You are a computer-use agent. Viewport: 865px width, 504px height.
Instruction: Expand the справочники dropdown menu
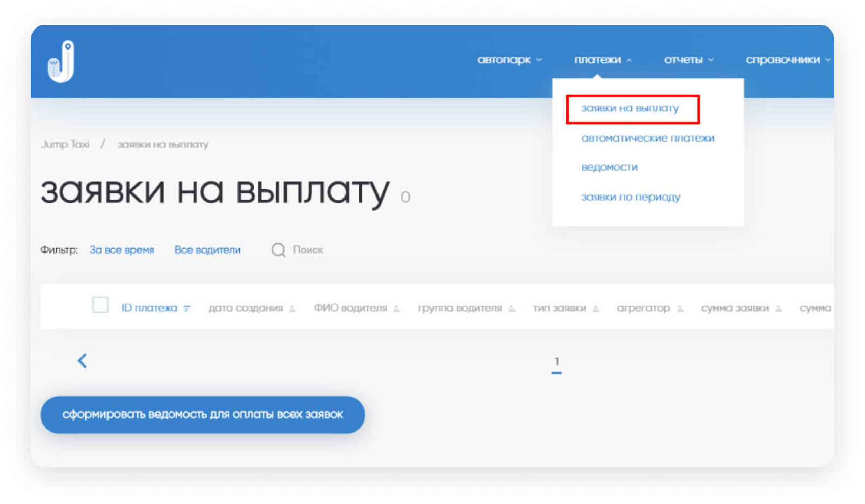pyautogui.click(x=787, y=60)
